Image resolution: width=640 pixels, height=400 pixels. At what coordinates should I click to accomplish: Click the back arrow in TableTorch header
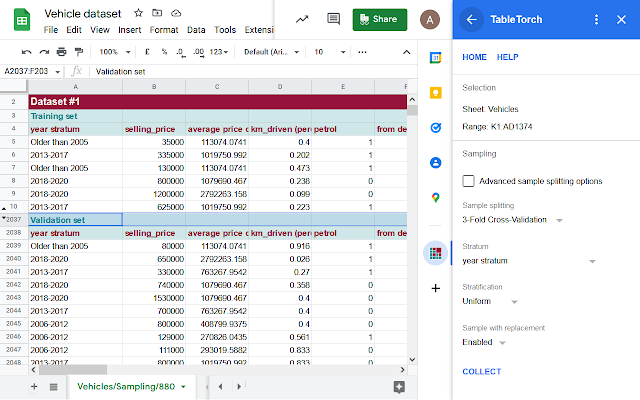coord(472,19)
